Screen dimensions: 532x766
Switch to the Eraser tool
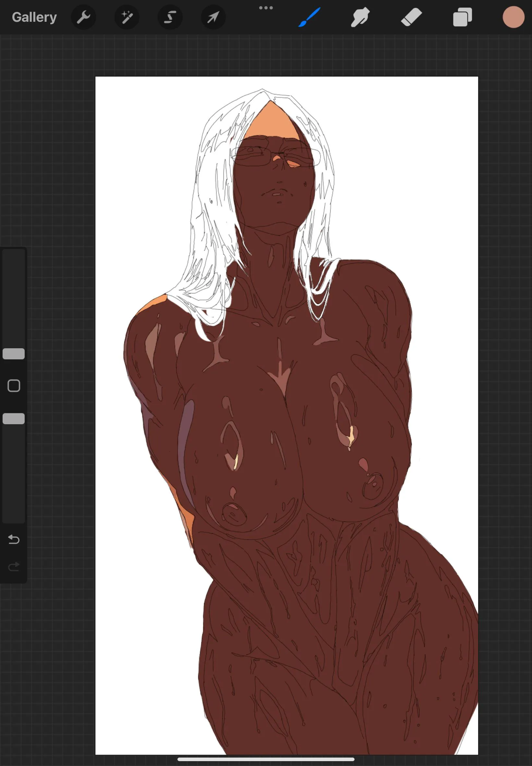point(411,17)
